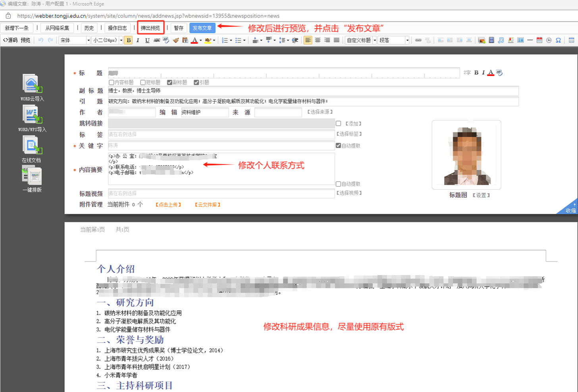
Task: Open the 段落 paragraph format dropdown
Action: 393,40
